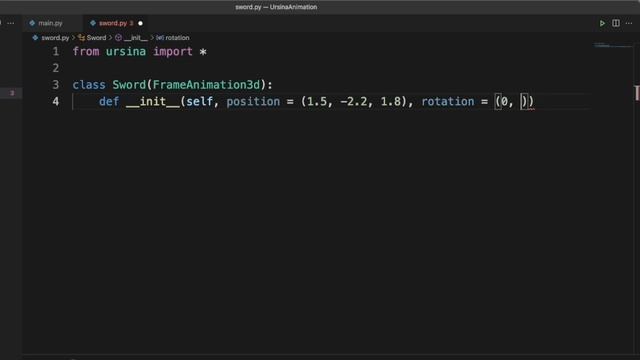Click the vertical scrollbar marker on the right edge
The image size is (640, 360).
coord(637,93)
